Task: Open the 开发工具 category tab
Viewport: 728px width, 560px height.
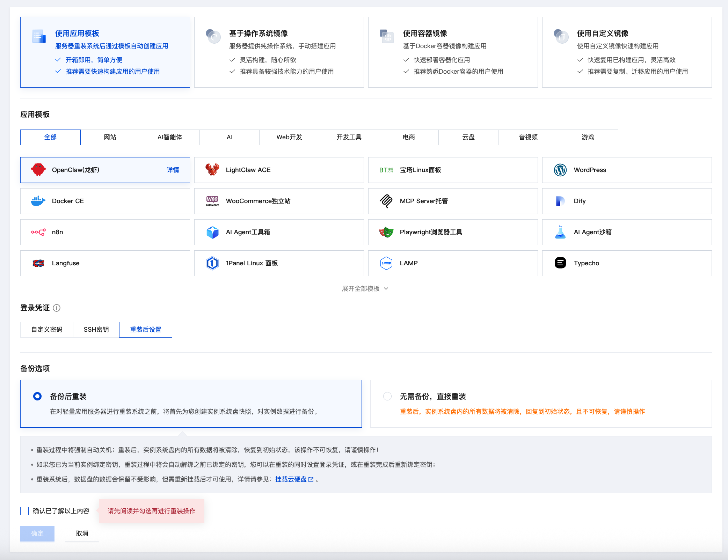Action: 349,137
